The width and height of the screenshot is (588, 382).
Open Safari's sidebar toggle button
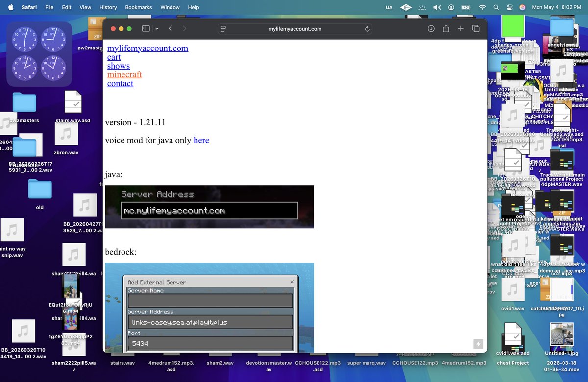pos(146,29)
